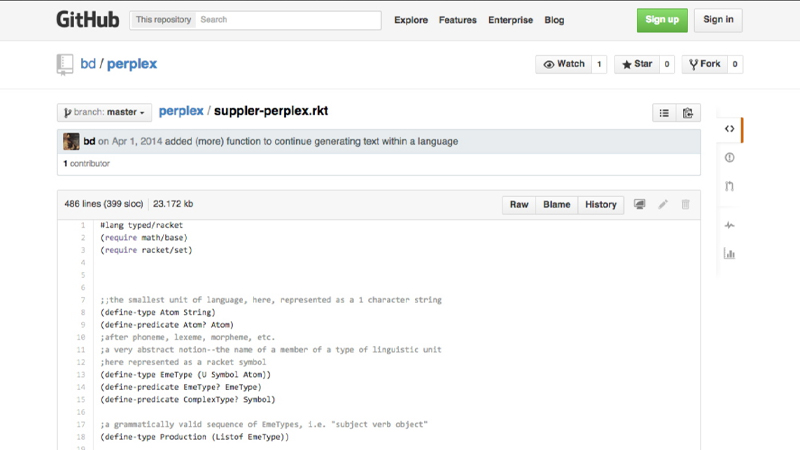Click the Sign in button
This screenshot has width=800, height=450.
pyautogui.click(x=718, y=20)
